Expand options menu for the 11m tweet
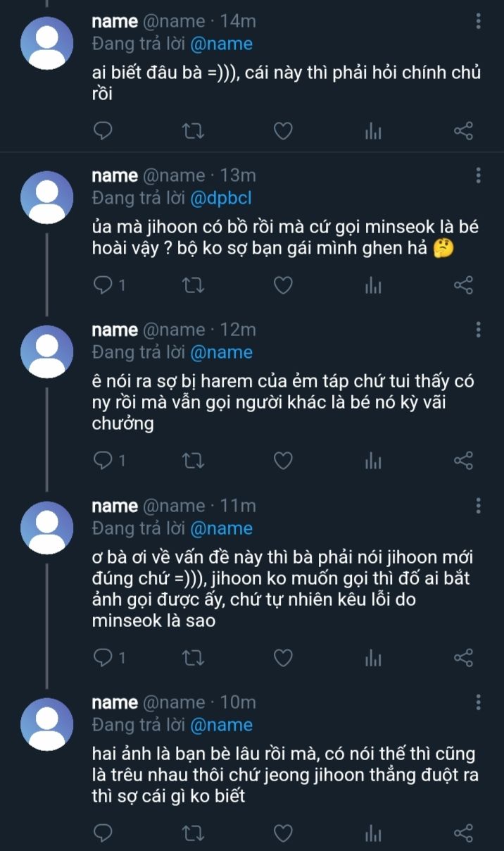The image size is (504, 851). [479, 506]
